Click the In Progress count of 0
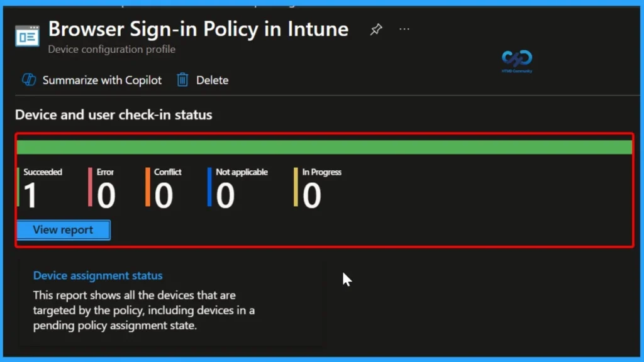 click(x=311, y=194)
